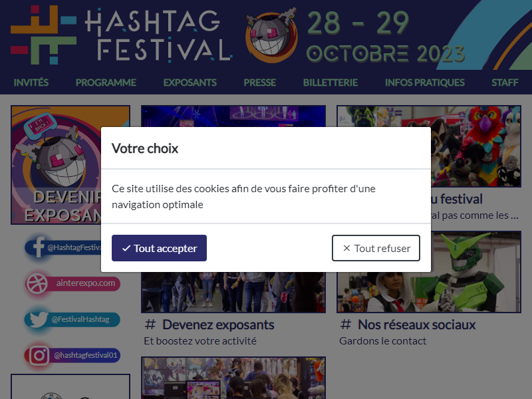This screenshot has width=532, height=399.
Task: Go to the EXPOSANTS menu item
Action: (x=190, y=82)
